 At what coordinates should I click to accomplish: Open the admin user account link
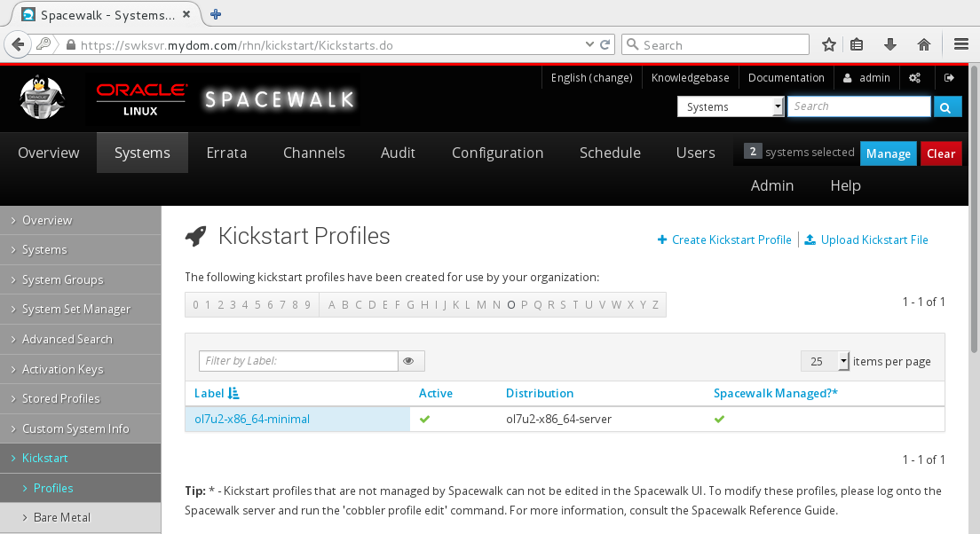866,78
